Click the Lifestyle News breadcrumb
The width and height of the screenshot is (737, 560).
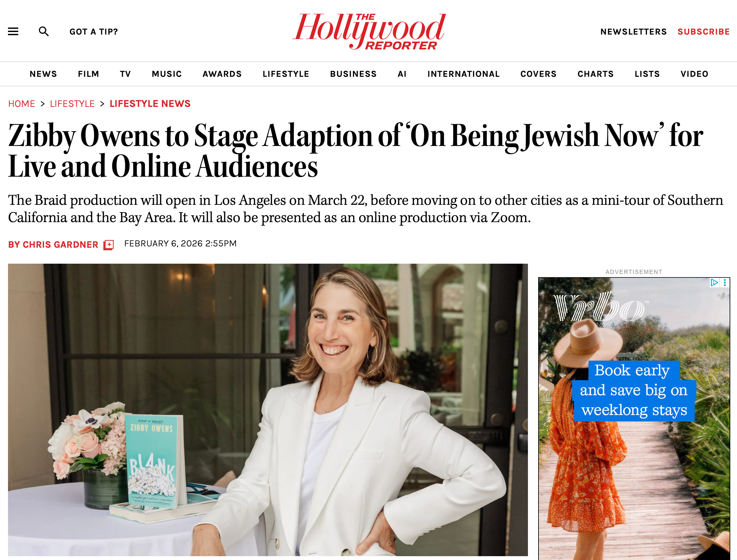tap(150, 104)
